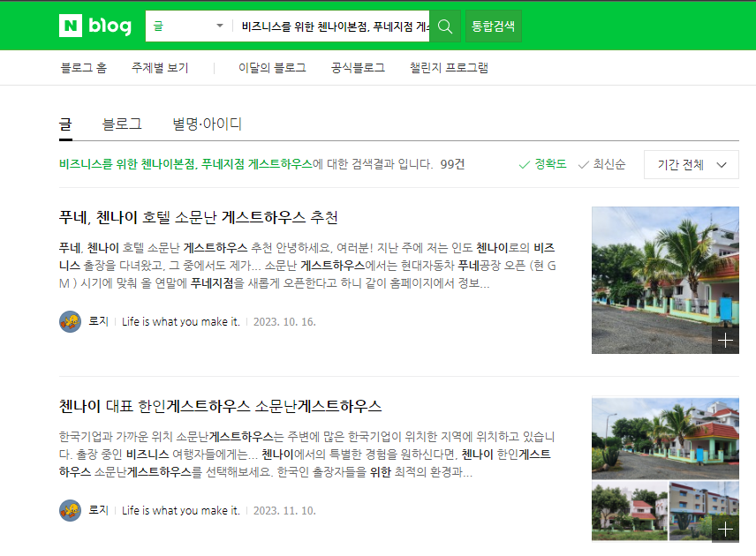This screenshot has height=556, width=756.
Task: Open 로지 profile avatar in first result
Action: (x=71, y=321)
